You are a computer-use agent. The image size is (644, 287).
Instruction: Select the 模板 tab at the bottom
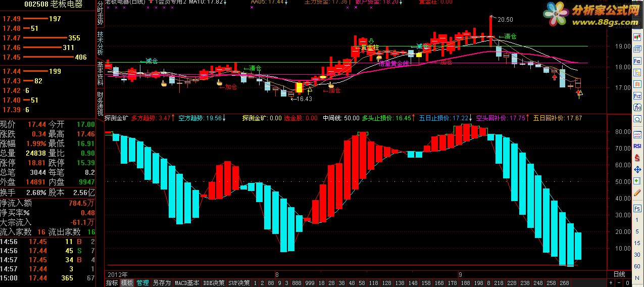click(x=127, y=283)
